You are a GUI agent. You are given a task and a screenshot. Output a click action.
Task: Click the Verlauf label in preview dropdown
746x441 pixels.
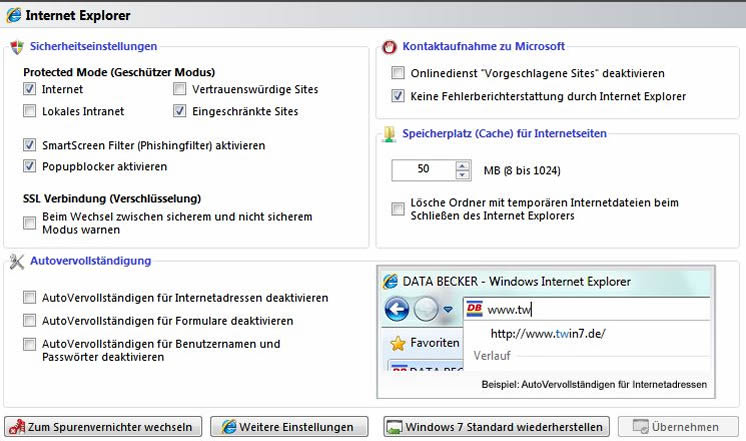(x=492, y=355)
